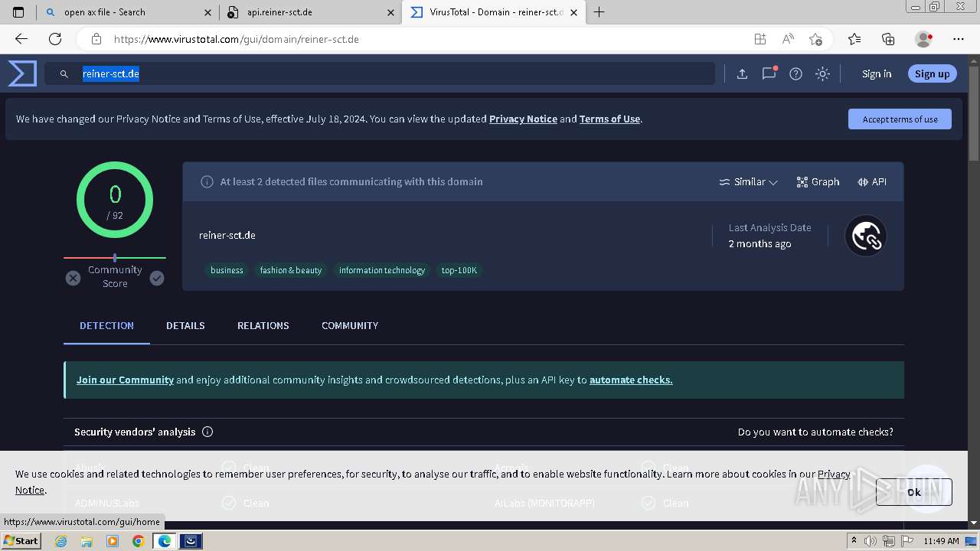Open the Terms of Use link
Image resolution: width=980 pixels, height=551 pixels.
click(x=609, y=119)
